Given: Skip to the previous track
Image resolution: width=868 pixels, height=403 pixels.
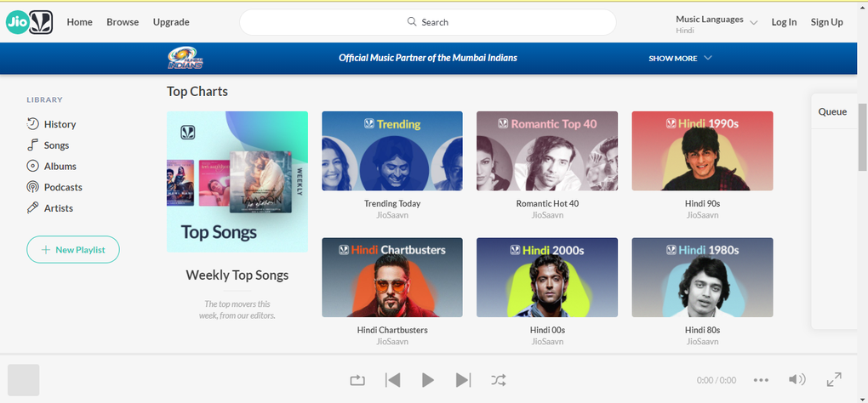Looking at the screenshot, I should pyautogui.click(x=392, y=380).
